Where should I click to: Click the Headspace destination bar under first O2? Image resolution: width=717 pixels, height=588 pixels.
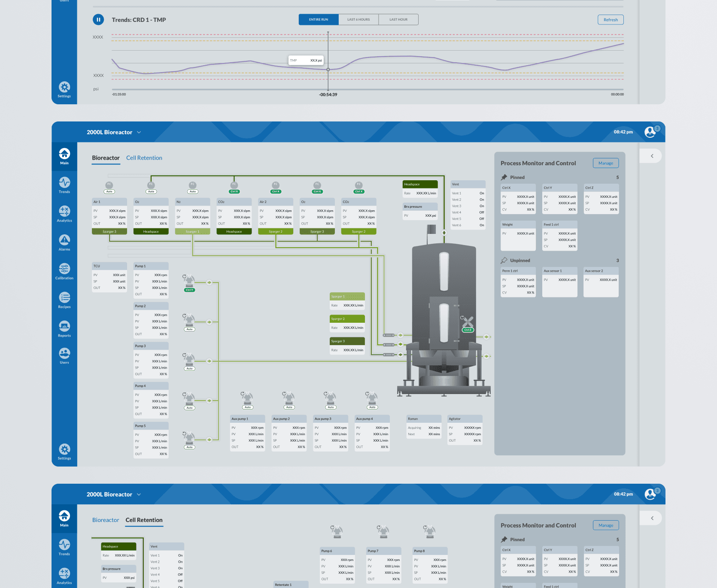(151, 232)
